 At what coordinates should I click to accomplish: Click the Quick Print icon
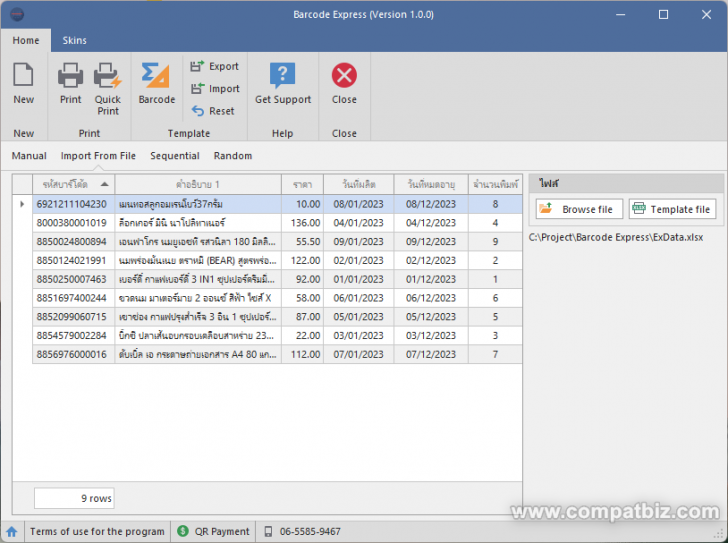[x=108, y=75]
